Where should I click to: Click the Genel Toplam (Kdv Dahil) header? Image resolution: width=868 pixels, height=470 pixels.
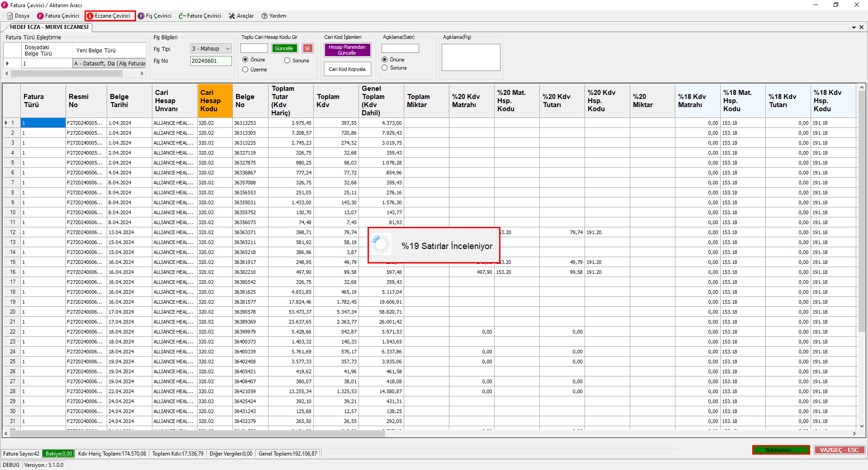[381, 101]
